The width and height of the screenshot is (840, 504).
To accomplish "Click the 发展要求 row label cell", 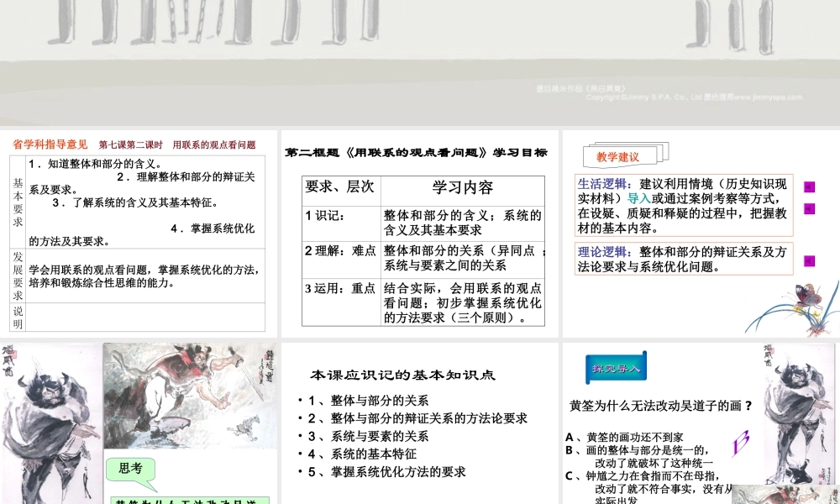I will (18, 276).
